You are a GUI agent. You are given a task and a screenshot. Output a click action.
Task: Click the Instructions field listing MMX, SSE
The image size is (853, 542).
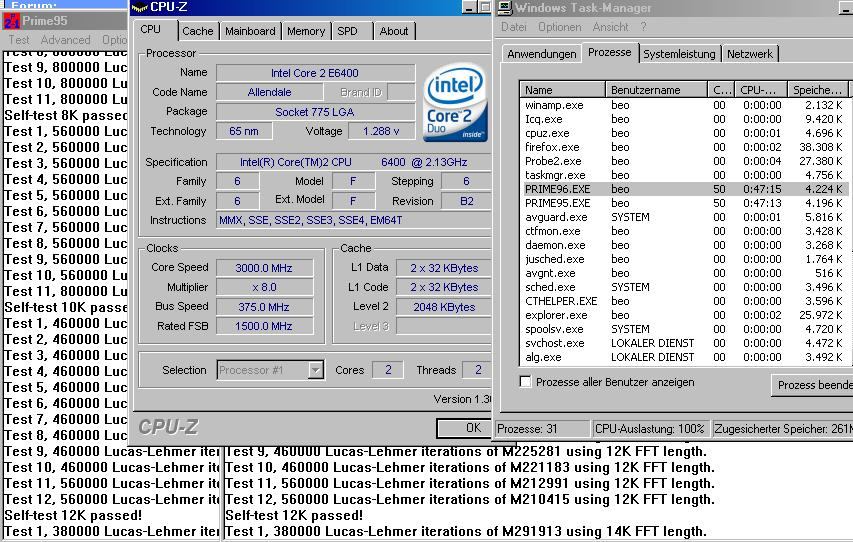click(354, 220)
